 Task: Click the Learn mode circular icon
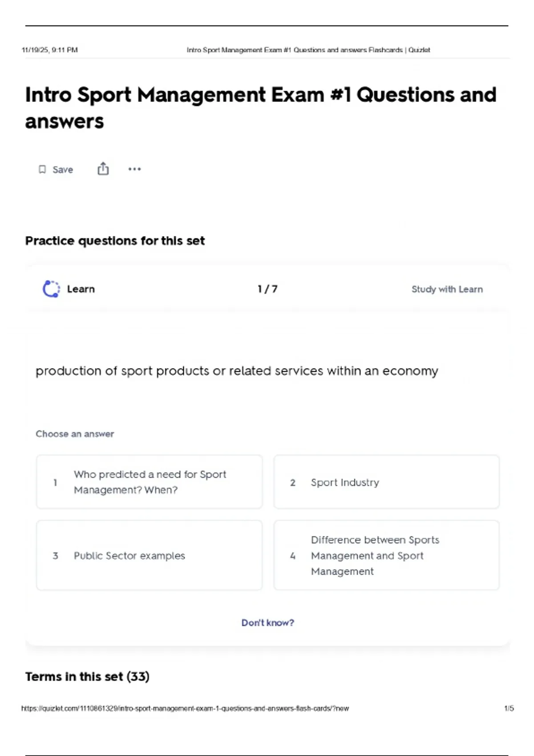[51, 289]
